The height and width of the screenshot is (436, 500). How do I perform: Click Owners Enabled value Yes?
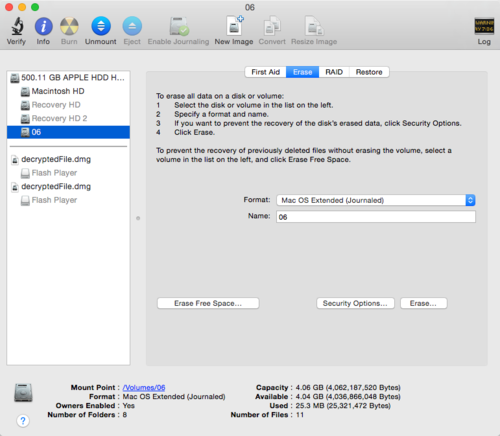(x=129, y=406)
